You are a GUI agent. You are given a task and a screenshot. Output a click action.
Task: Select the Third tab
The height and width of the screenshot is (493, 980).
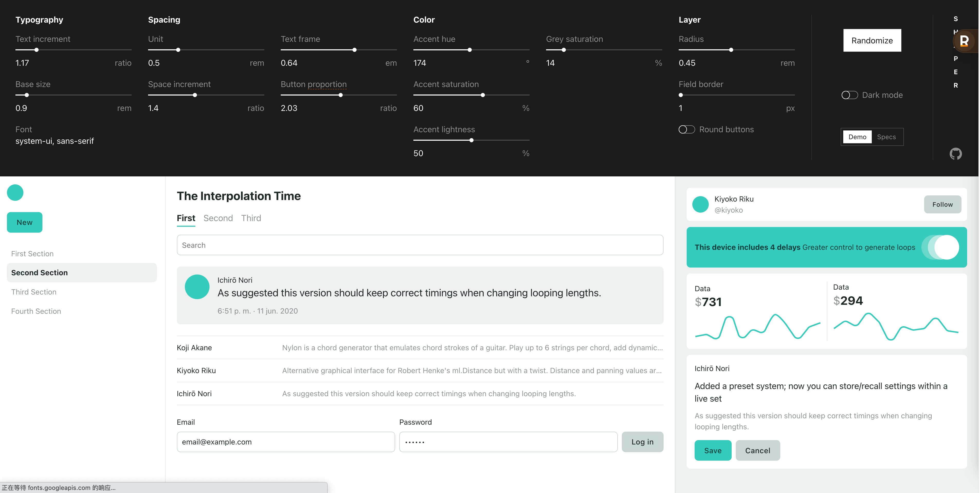point(251,218)
